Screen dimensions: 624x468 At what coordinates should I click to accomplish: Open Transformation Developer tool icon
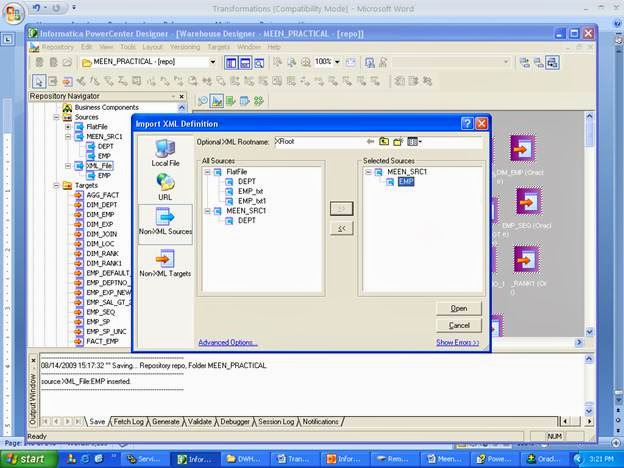coord(231,101)
